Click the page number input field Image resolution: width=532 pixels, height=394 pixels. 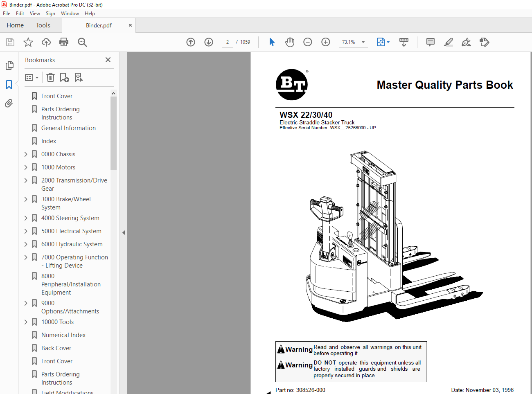point(228,42)
